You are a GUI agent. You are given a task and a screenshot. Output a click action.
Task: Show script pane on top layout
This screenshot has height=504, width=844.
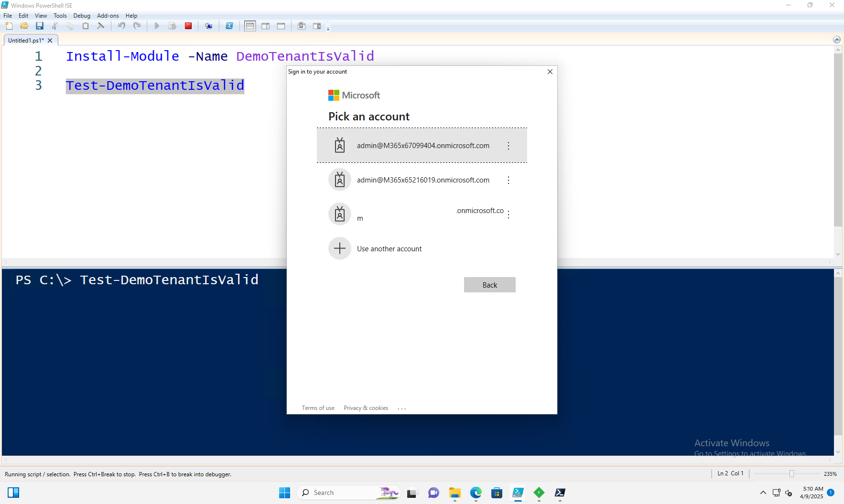(x=250, y=26)
